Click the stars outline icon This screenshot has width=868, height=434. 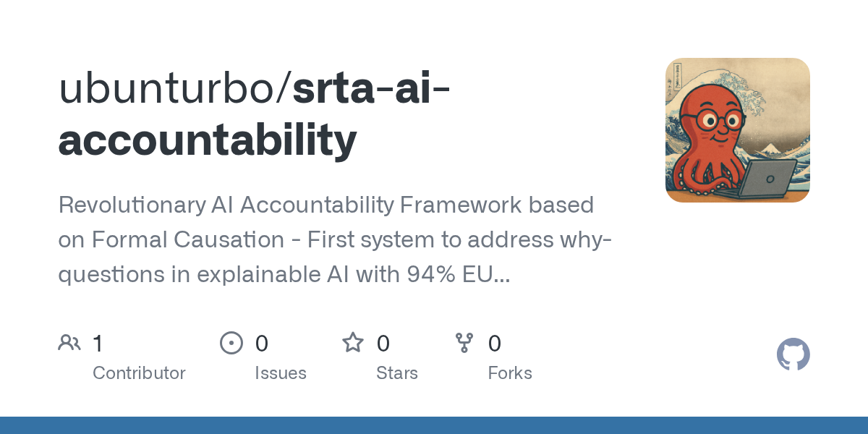point(353,342)
